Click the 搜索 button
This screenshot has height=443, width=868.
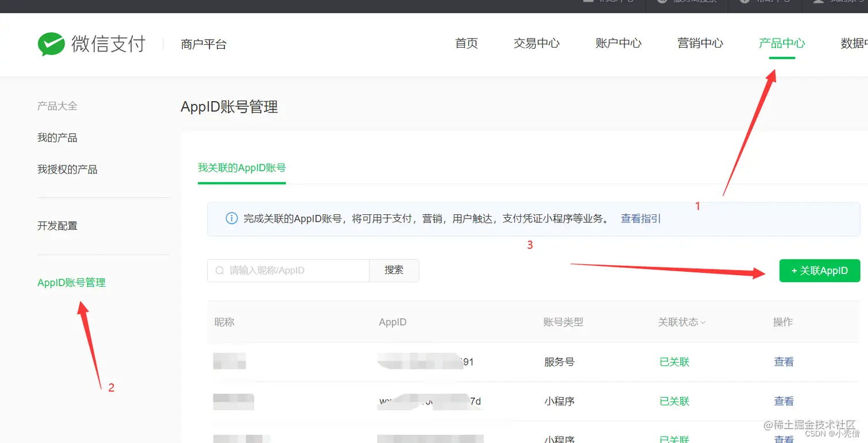[x=394, y=271]
